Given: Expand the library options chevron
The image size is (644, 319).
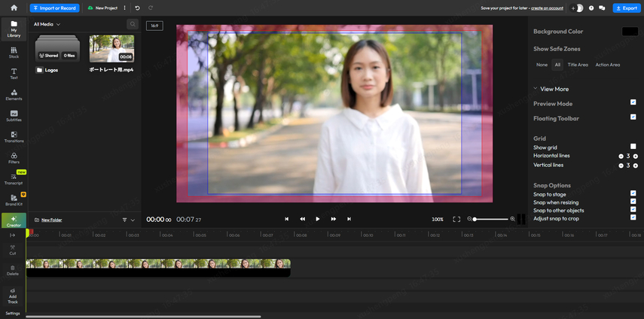Looking at the screenshot, I should click(133, 220).
